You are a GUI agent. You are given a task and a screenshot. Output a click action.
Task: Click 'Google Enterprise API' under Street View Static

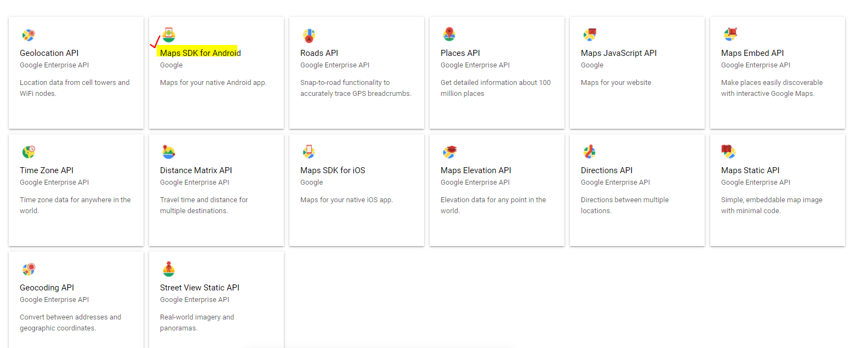point(195,300)
